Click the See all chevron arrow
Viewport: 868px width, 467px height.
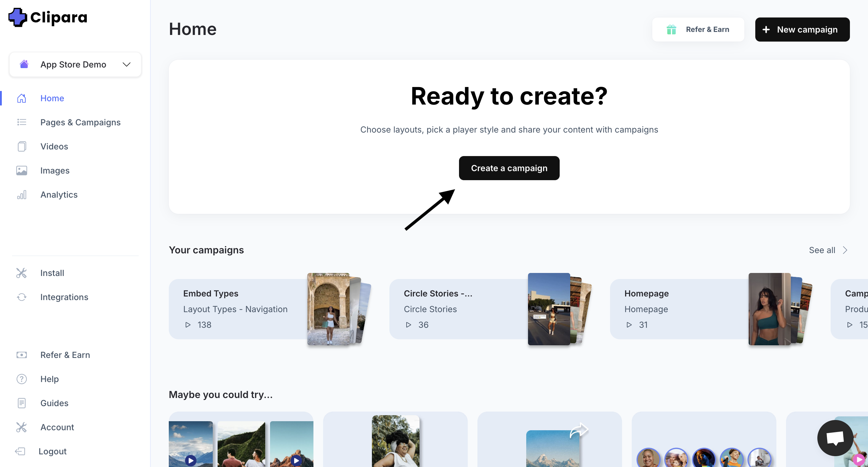(x=845, y=250)
